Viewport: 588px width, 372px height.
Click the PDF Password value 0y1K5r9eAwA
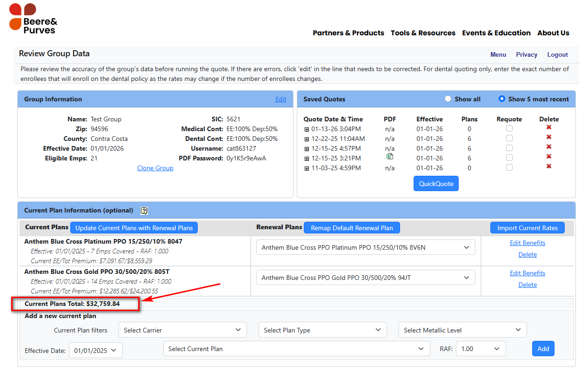coord(247,158)
